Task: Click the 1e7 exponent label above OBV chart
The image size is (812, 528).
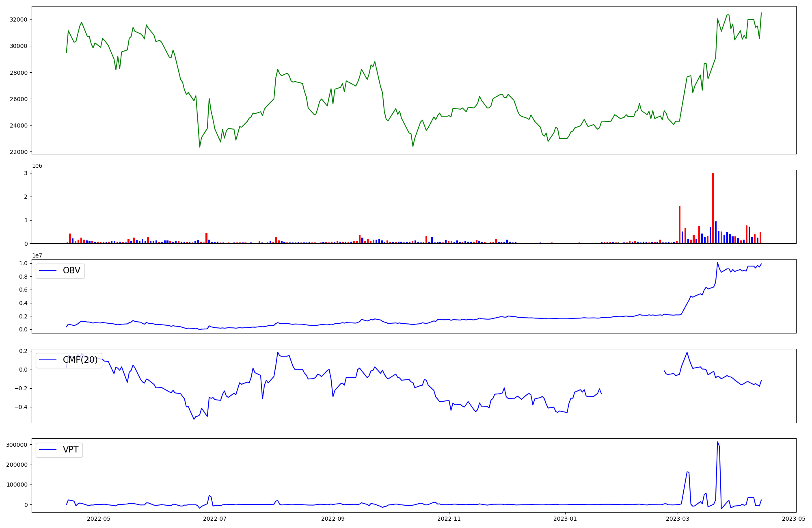Action: (37, 255)
